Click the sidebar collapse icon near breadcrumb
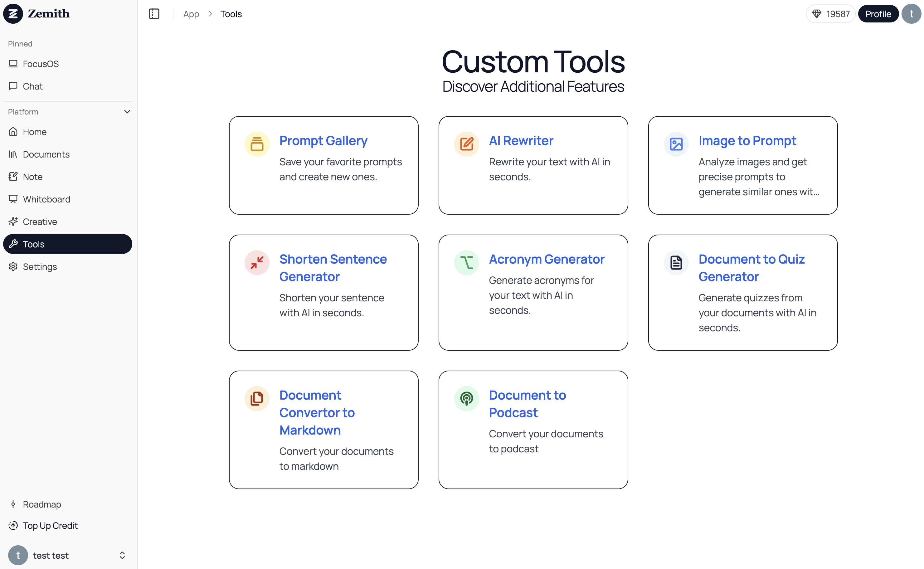 pyautogui.click(x=154, y=13)
